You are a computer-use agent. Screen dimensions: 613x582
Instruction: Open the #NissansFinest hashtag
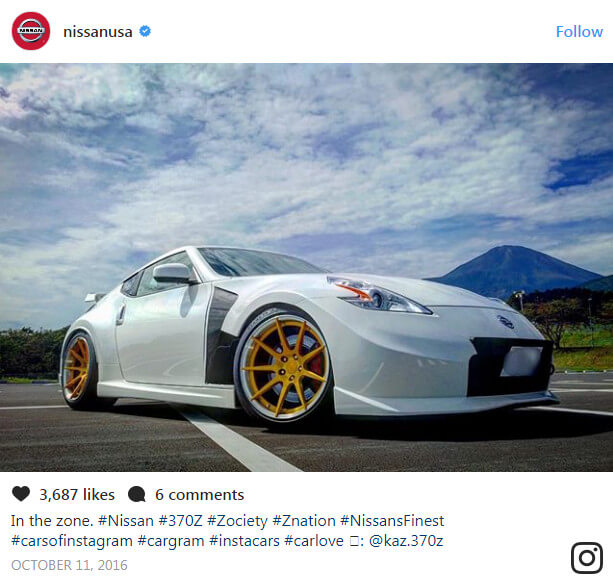click(392, 521)
